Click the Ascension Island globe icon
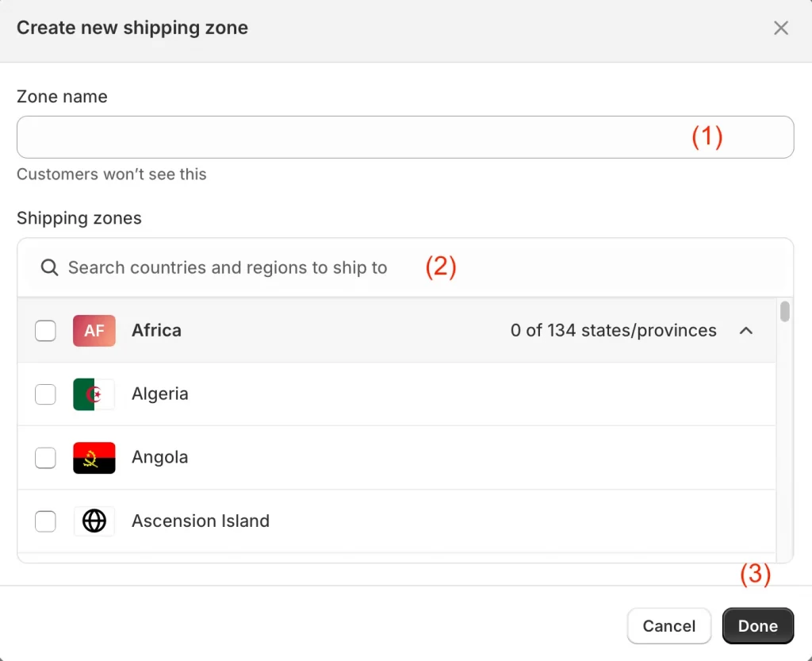The width and height of the screenshot is (812, 661). [x=94, y=521]
